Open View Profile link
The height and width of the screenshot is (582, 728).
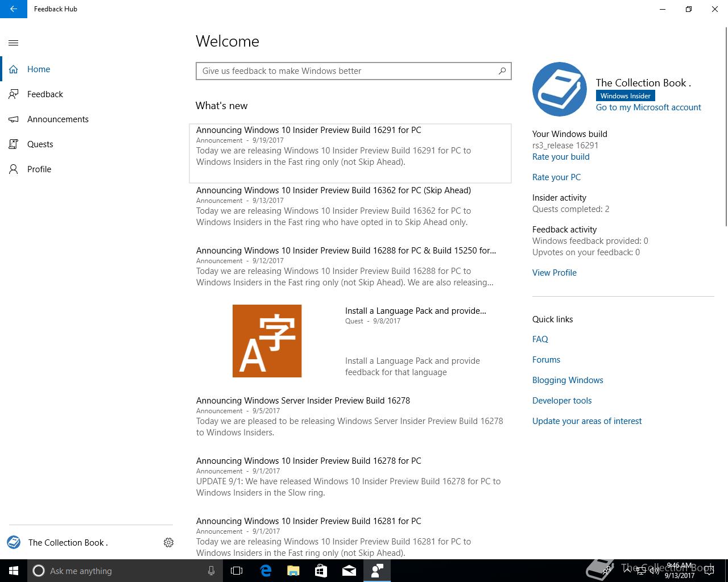pos(555,273)
